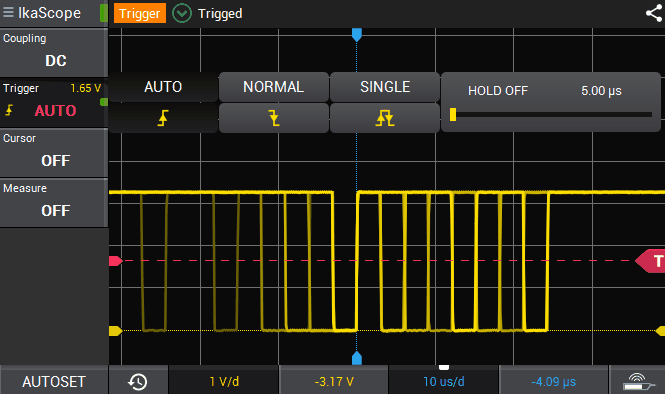Click the HOLD OFF label
The height and width of the screenshot is (394, 665).
pyautogui.click(x=498, y=91)
